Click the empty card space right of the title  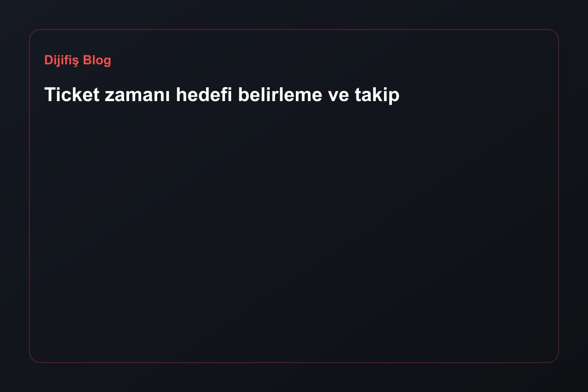click(478, 95)
